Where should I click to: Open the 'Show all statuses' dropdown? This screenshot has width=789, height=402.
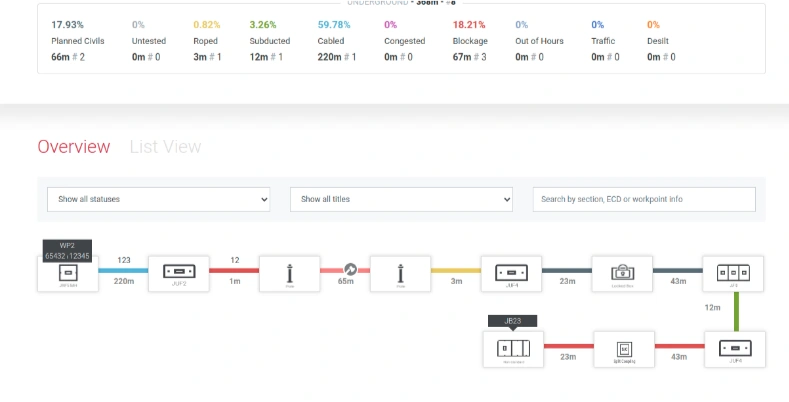click(159, 199)
